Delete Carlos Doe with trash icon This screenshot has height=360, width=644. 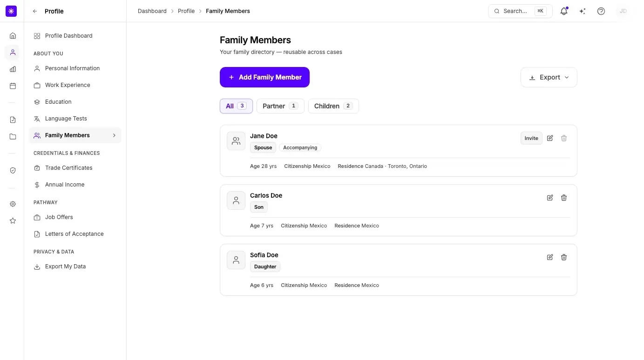click(564, 198)
